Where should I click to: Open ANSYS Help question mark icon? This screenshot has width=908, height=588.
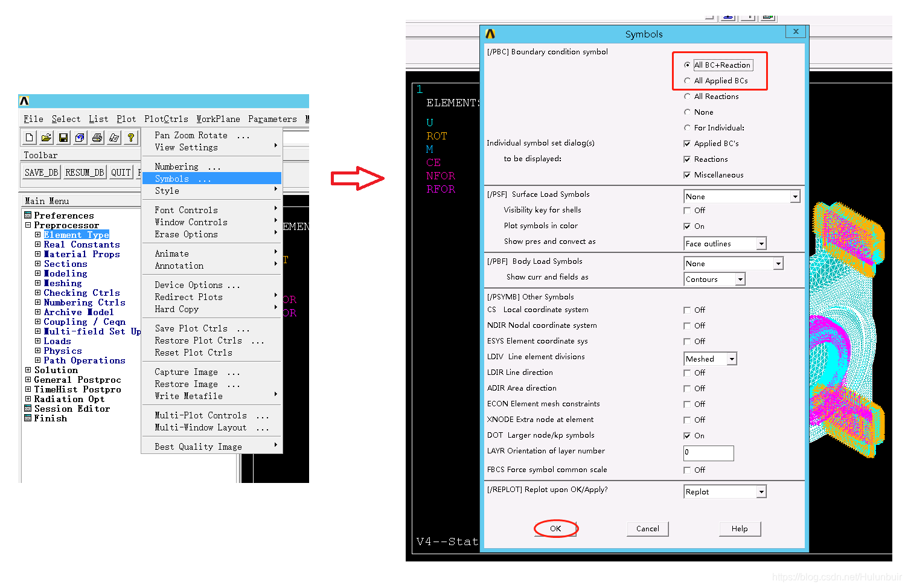(x=130, y=138)
